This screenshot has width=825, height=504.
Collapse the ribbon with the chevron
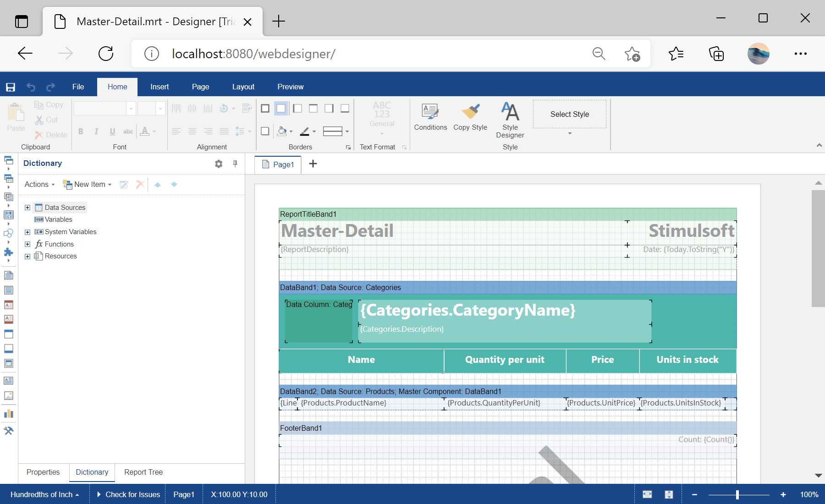(x=819, y=145)
